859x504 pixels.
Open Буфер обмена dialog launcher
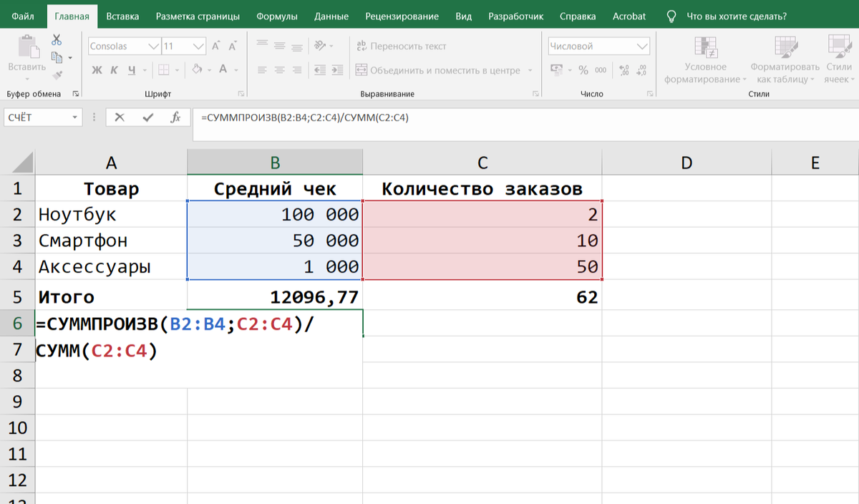(x=76, y=94)
